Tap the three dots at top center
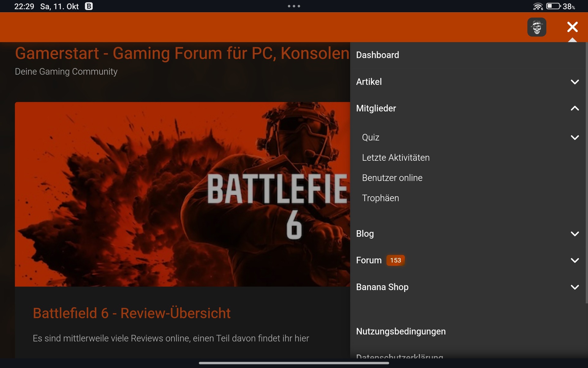The height and width of the screenshot is (368, 588). (x=294, y=6)
